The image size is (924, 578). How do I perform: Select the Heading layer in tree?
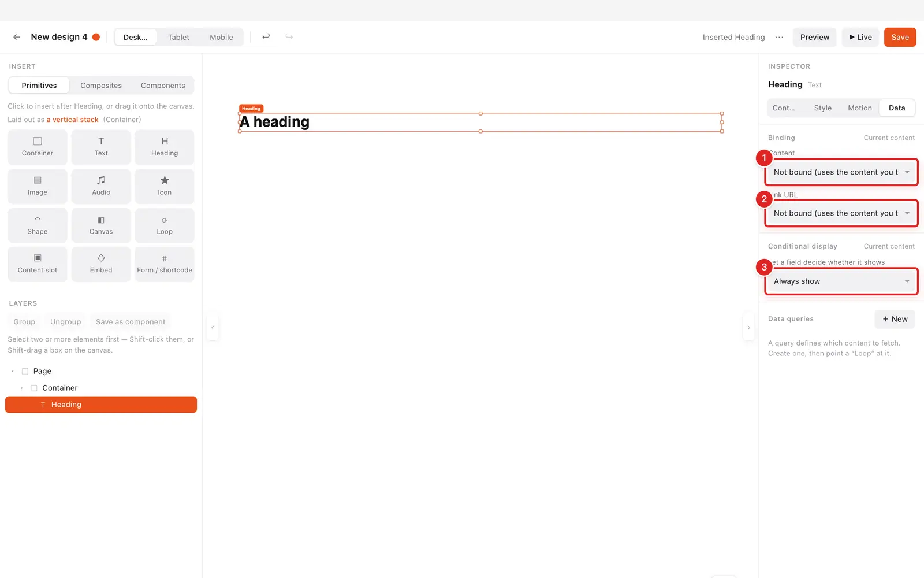(101, 405)
